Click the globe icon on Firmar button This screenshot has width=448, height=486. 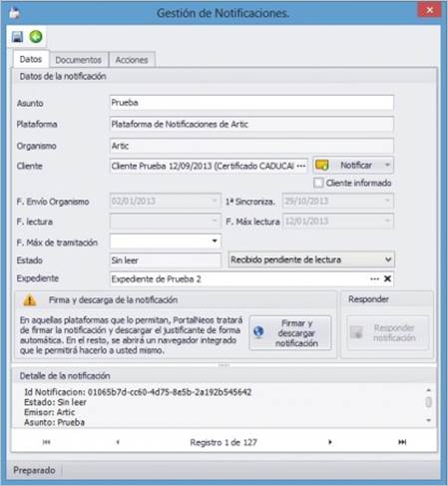click(x=258, y=331)
